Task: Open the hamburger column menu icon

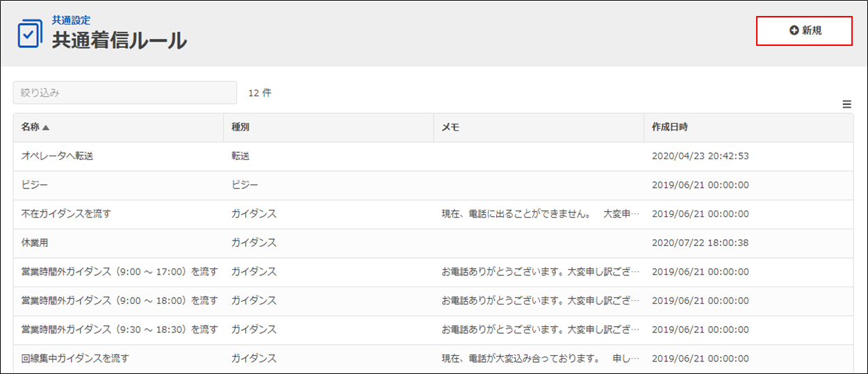Action: click(846, 104)
